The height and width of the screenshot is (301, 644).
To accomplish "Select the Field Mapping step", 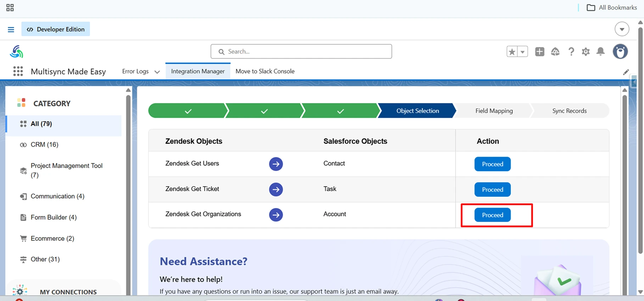I will point(494,111).
